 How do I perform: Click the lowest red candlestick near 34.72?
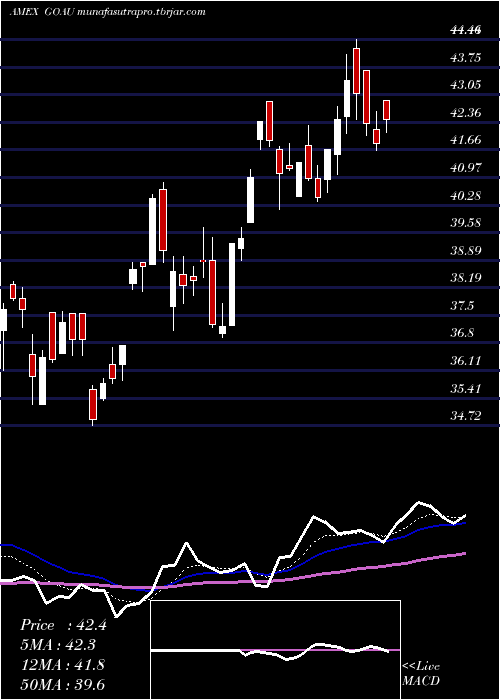tap(93, 404)
